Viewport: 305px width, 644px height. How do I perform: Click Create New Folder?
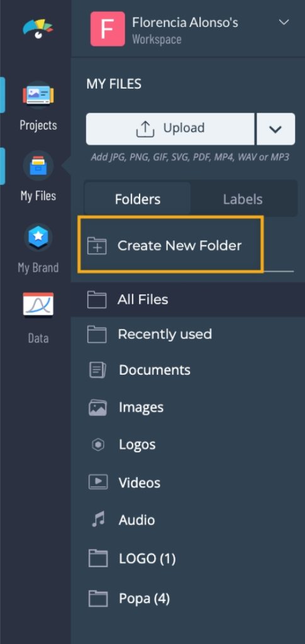(x=170, y=245)
